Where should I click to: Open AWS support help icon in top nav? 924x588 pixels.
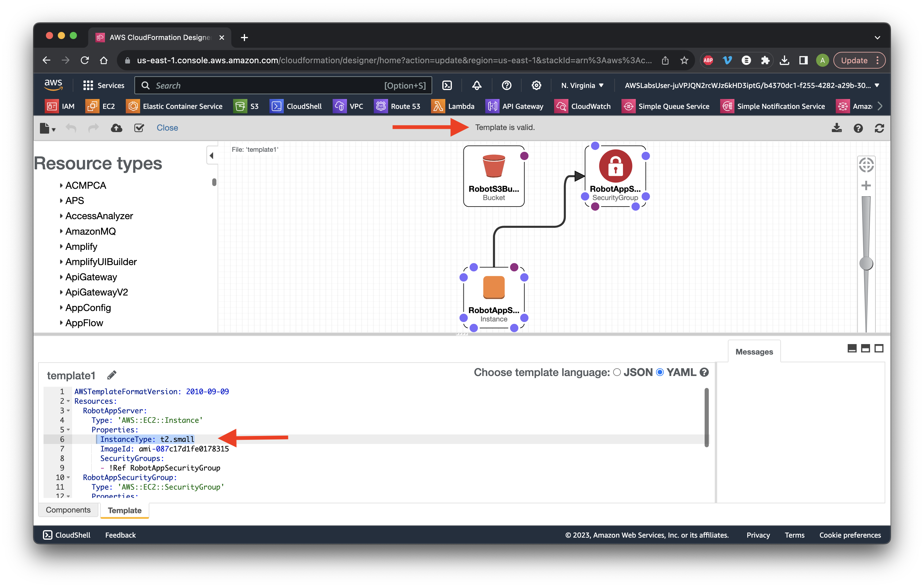tap(506, 85)
